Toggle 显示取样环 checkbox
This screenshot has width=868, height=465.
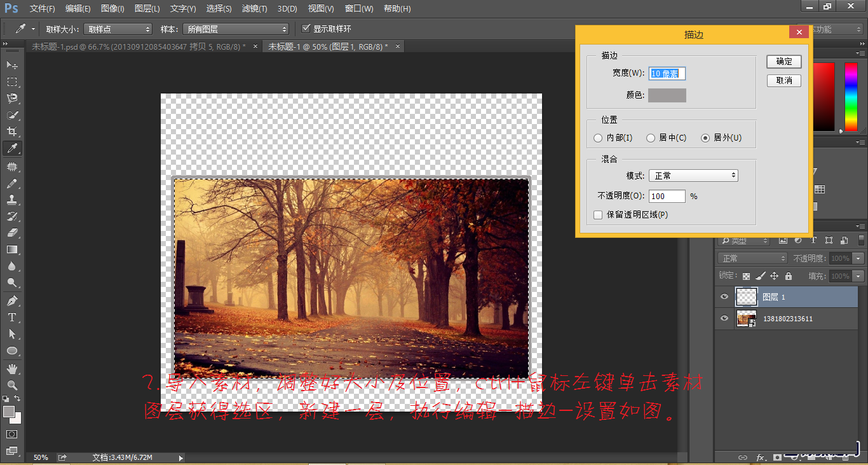pyautogui.click(x=306, y=29)
